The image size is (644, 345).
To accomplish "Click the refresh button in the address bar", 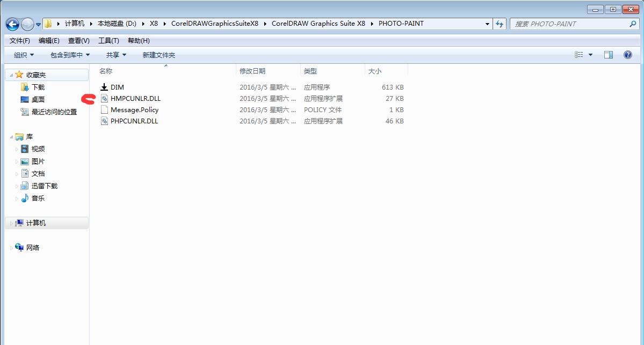I will click(500, 24).
